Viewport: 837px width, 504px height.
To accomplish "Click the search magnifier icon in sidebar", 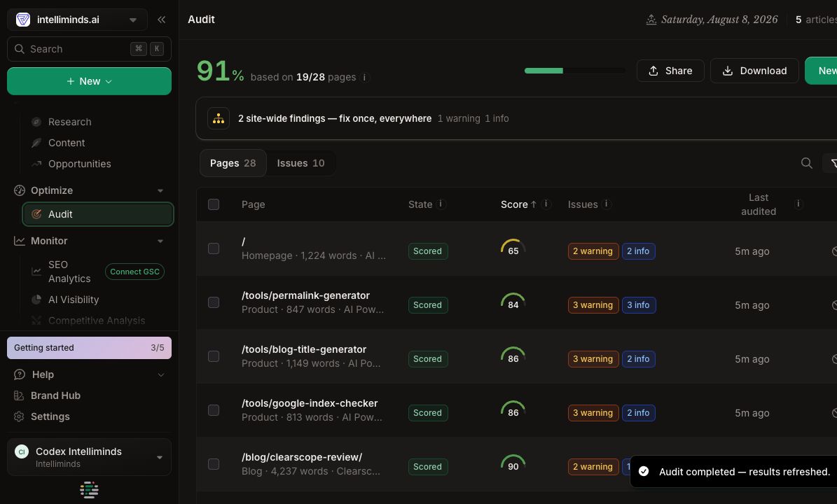I will tap(20, 49).
